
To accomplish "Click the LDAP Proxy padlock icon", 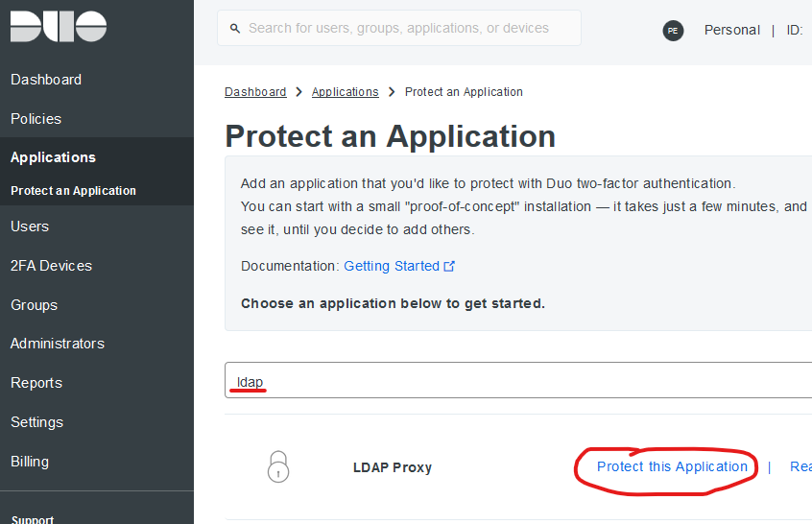I will coord(278,466).
